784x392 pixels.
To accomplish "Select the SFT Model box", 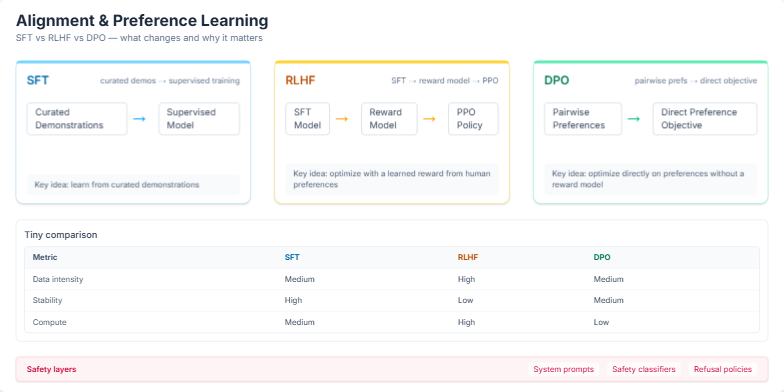I will 308,119.
